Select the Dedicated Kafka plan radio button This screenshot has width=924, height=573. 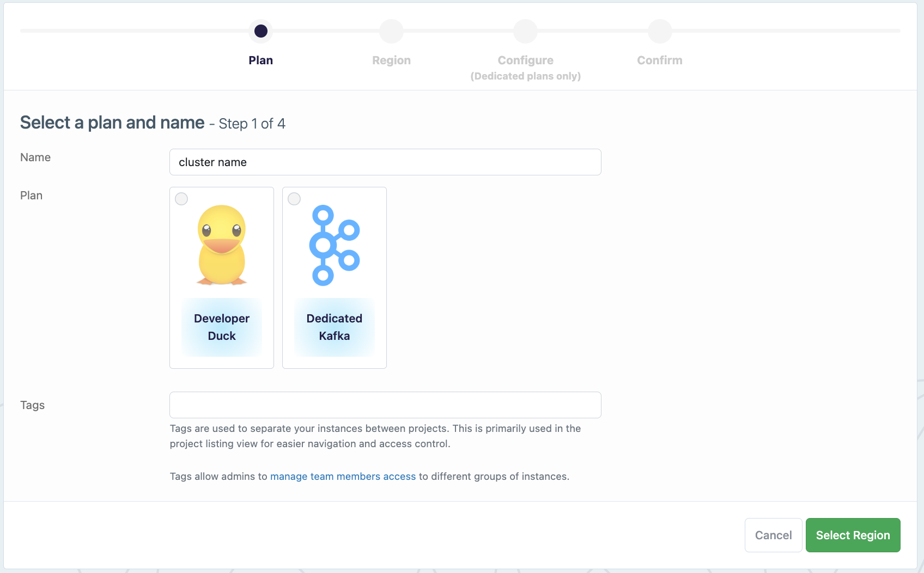click(294, 199)
